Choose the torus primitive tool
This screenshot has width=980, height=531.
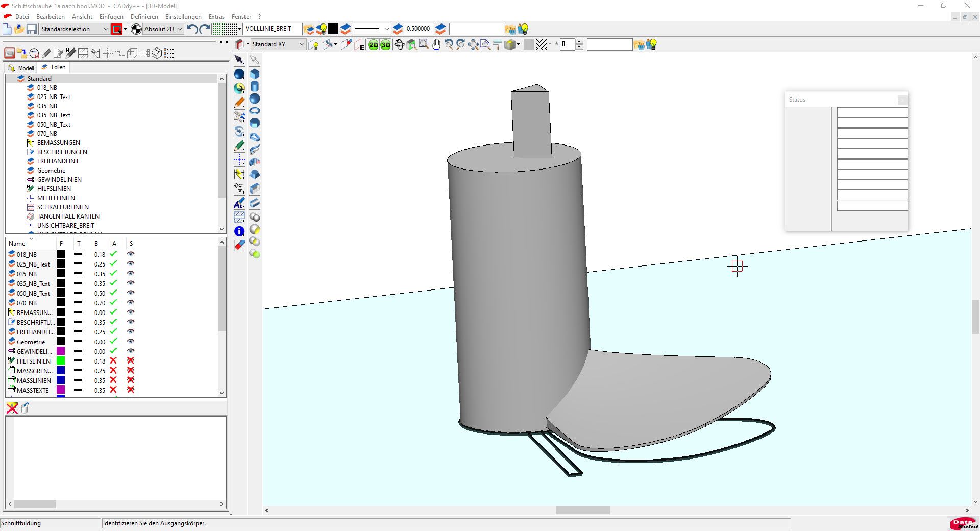point(255,111)
